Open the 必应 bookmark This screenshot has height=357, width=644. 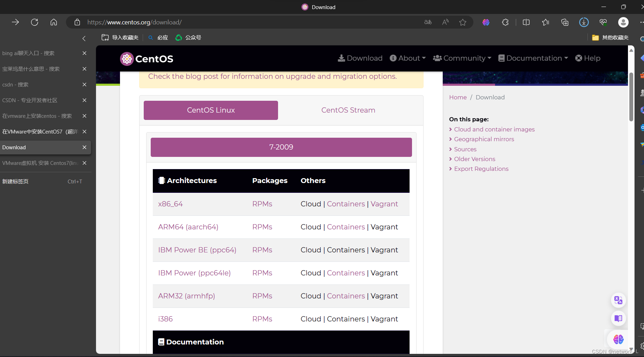pos(158,38)
